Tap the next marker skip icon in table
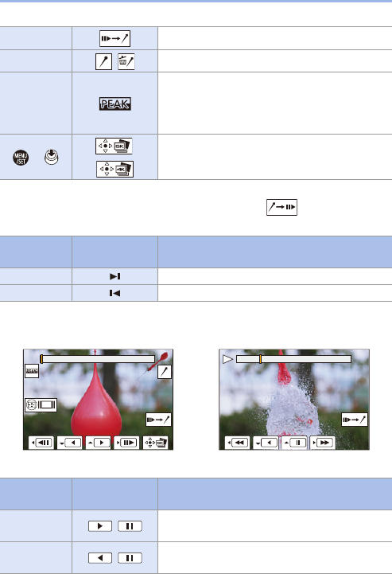392x574 pixels. pyautogui.click(x=114, y=276)
